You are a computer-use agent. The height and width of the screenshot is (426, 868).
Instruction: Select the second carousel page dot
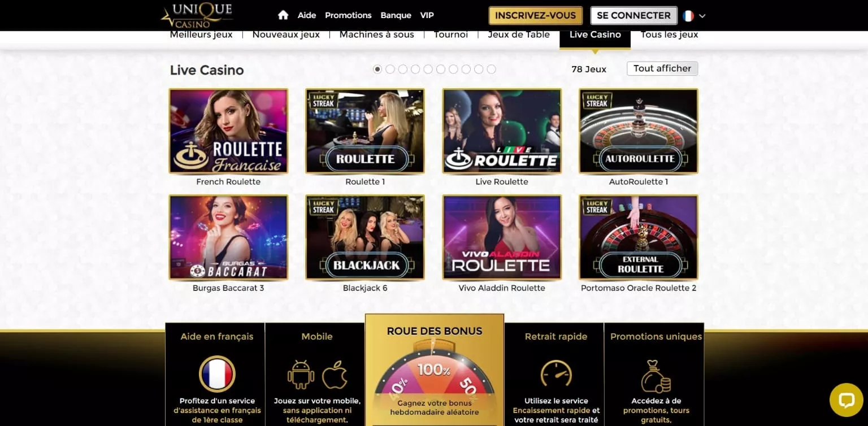(390, 69)
